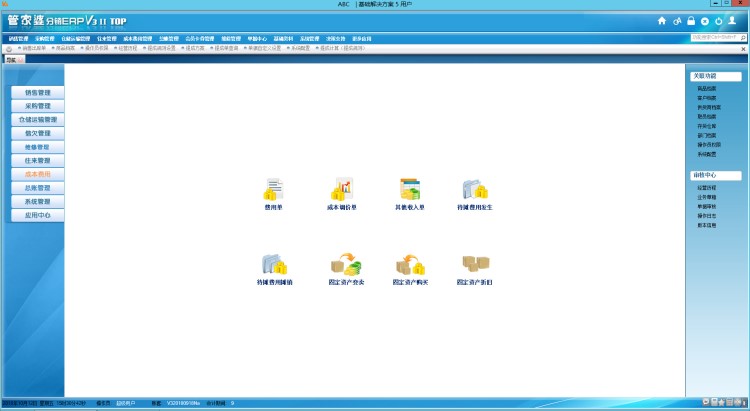Click 商品档案 shortcut in quick-access bar

point(66,48)
